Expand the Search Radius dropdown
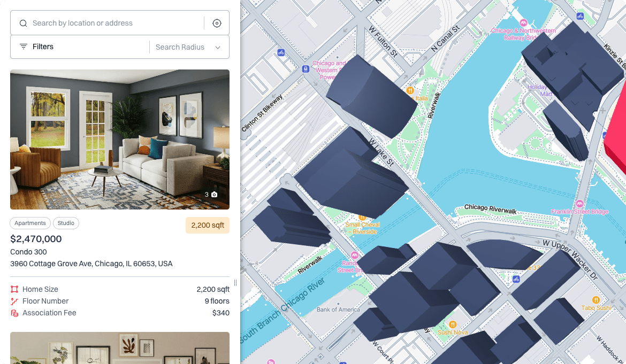Viewport: 626px width, 364px height. click(188, 47)
